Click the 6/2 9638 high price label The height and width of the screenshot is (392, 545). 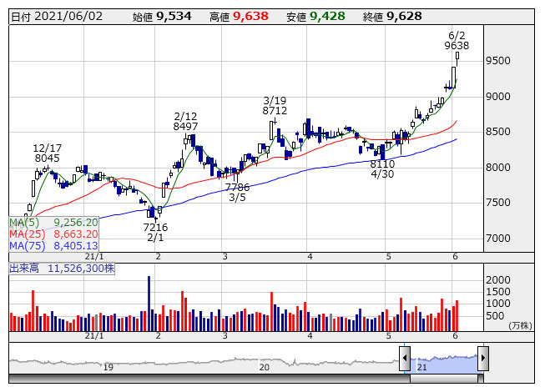457,41
